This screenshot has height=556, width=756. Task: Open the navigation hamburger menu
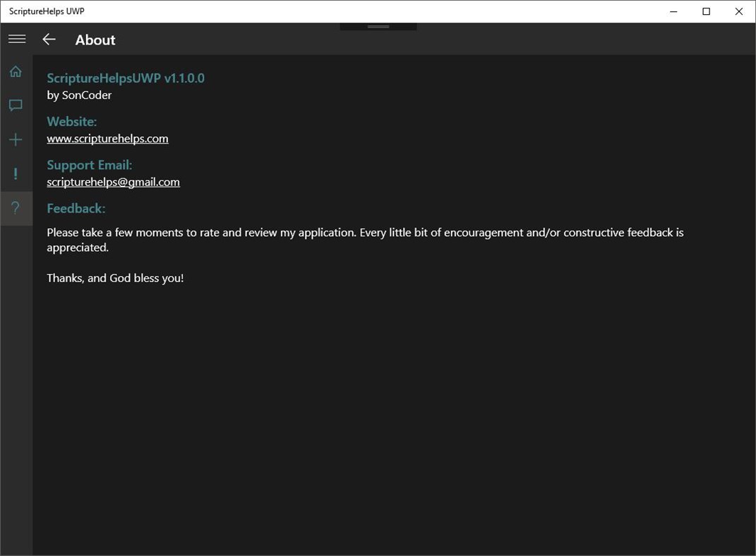(16, 39)
